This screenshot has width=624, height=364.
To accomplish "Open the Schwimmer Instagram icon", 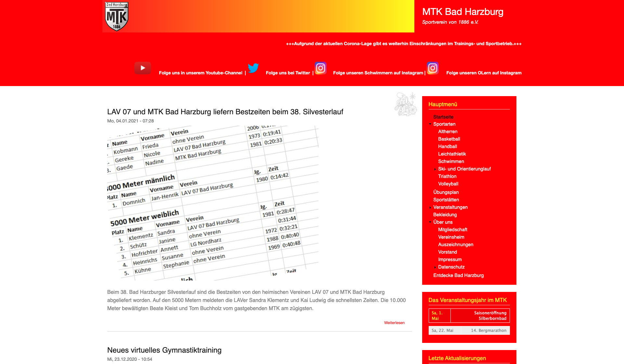I will [x=320, y=68].
